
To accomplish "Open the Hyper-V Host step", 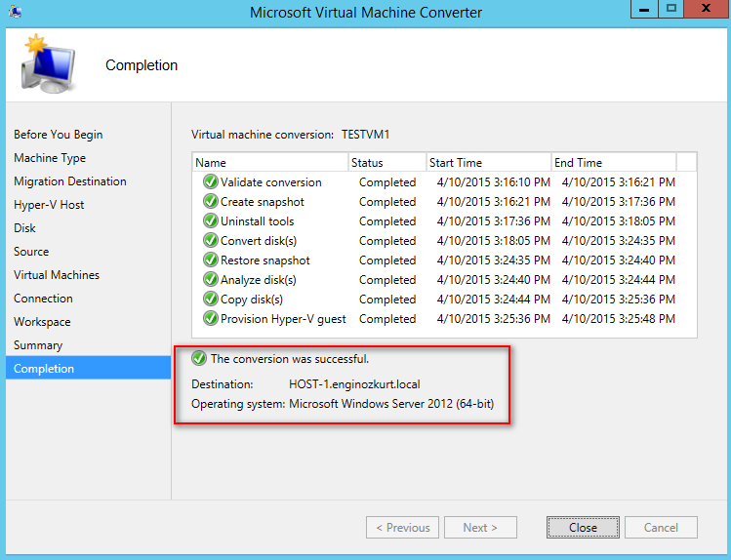I will tap(49, 205).
